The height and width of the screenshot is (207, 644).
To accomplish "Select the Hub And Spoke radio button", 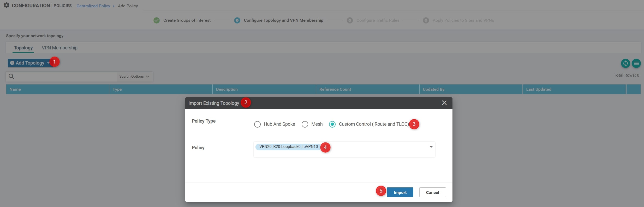I will (x=257, y=124).
